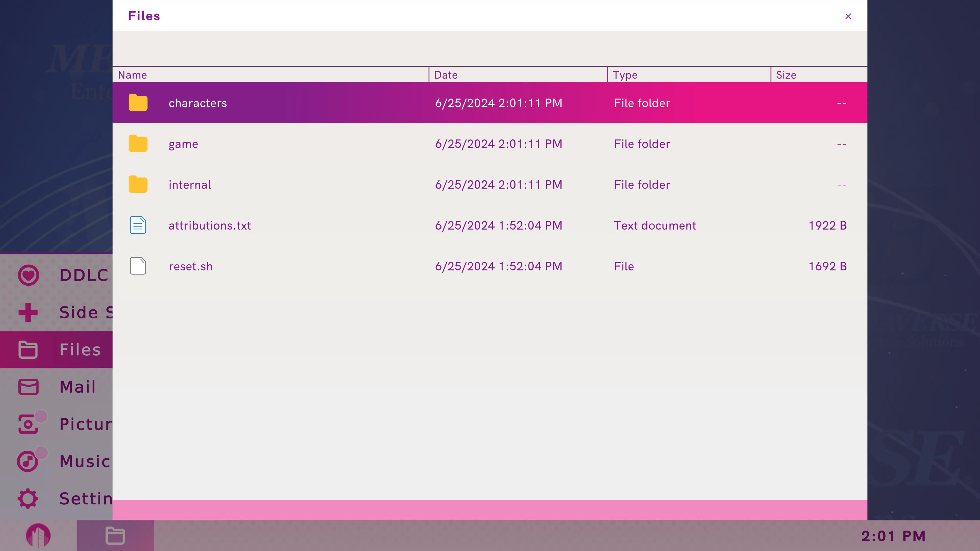The width and height of the screenshot is (980, 551).
Task: Click the 1692 B size value
Action: pos(827,266)
